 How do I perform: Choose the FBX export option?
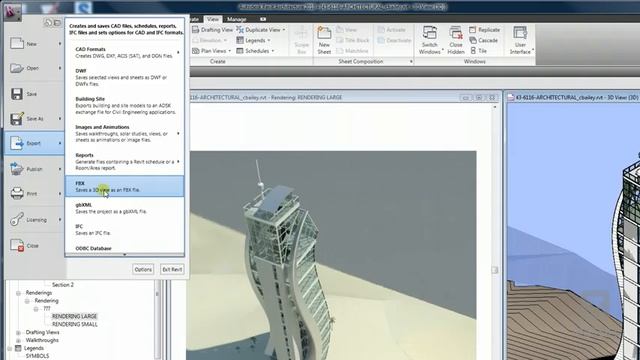coord(124,187)
